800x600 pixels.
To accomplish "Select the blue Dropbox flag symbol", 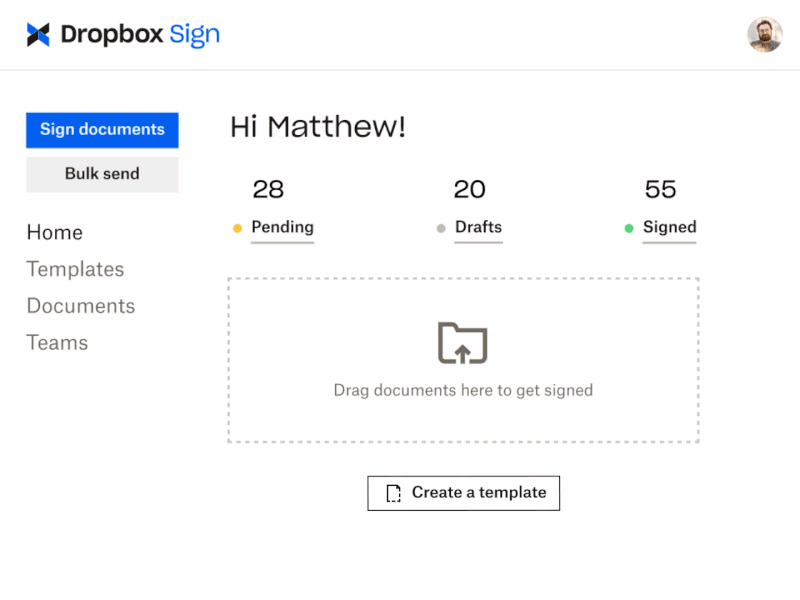I will tap(37, 34).
